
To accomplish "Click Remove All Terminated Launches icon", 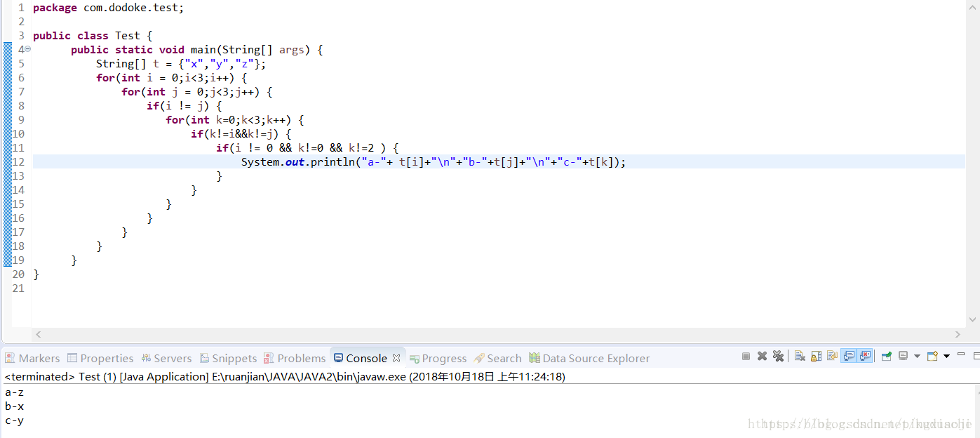I will [x=778, y=357].
